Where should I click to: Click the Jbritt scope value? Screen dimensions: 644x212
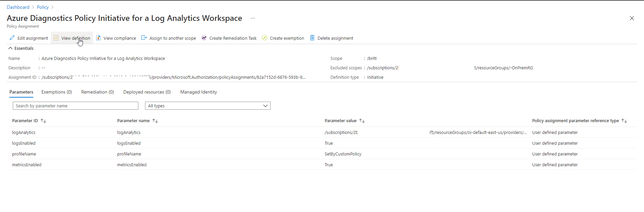coord(372,58)
